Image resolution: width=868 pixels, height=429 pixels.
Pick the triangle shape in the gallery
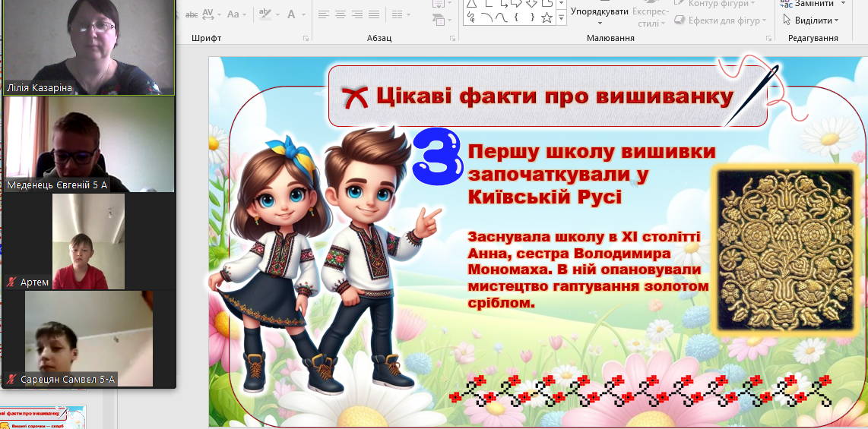point(472,3)
